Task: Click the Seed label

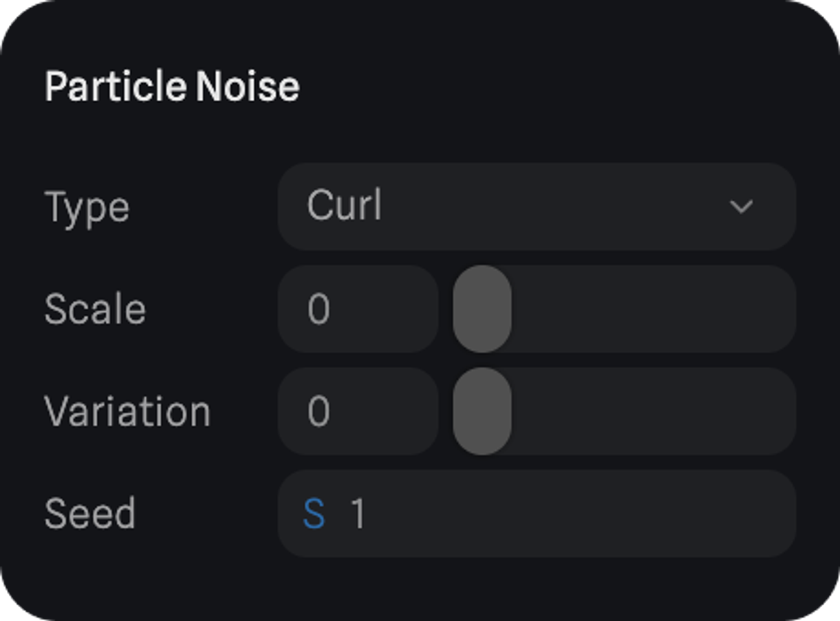Action: (90, 513)
